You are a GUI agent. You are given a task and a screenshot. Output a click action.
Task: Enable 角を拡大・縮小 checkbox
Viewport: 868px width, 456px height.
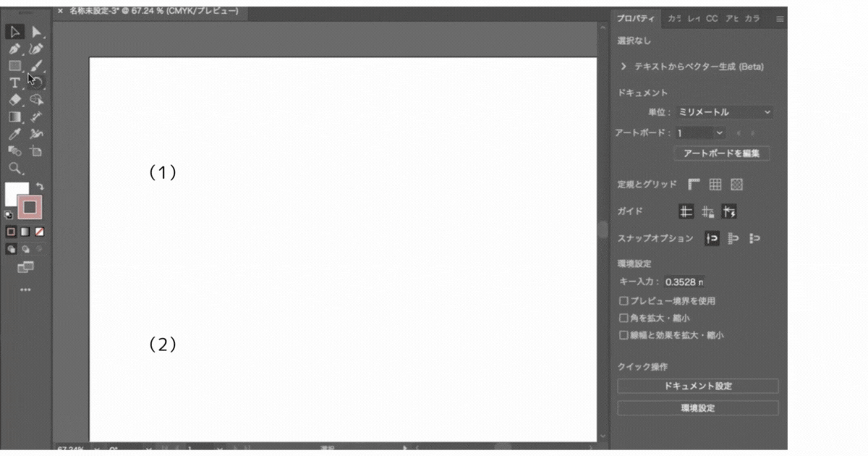pyautogui.click(x=624, y=318)
